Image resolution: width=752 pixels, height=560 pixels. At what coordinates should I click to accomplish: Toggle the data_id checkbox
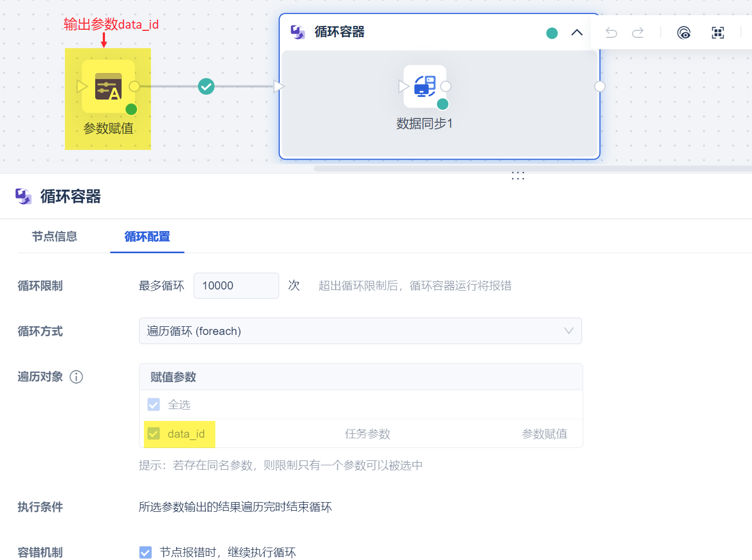(154, 434)
